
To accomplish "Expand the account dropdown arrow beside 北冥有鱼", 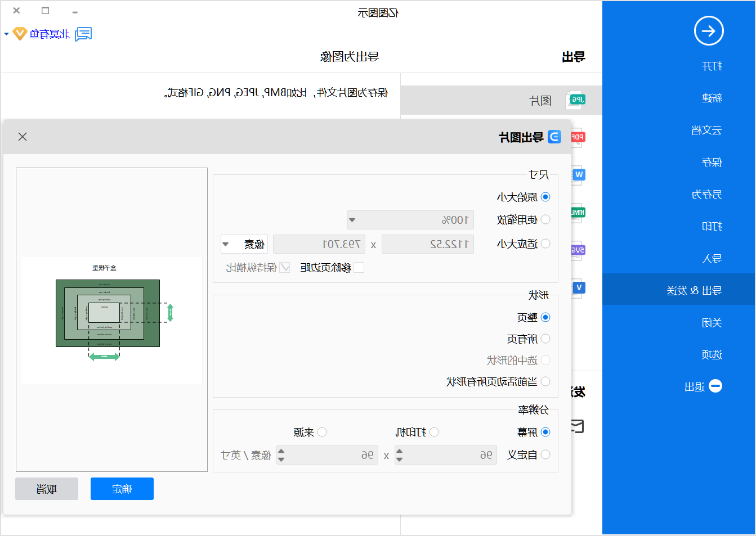I will pos(7,34).
